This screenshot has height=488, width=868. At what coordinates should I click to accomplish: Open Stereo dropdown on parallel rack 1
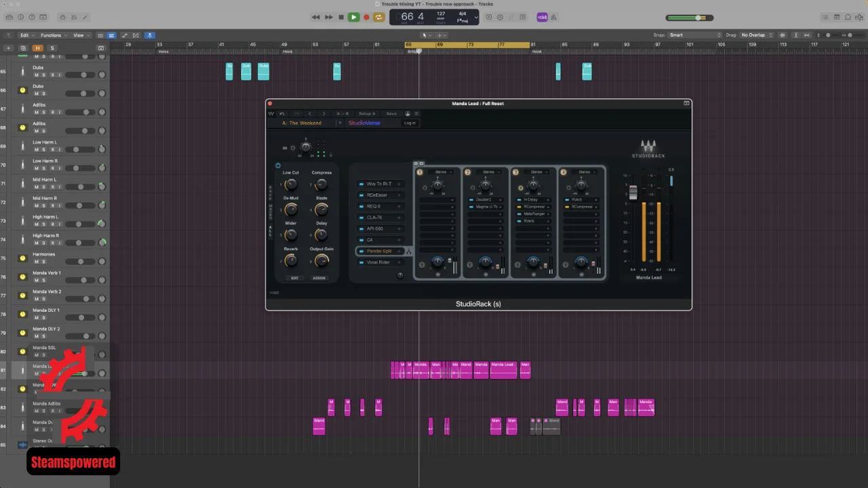pos(441,172)
